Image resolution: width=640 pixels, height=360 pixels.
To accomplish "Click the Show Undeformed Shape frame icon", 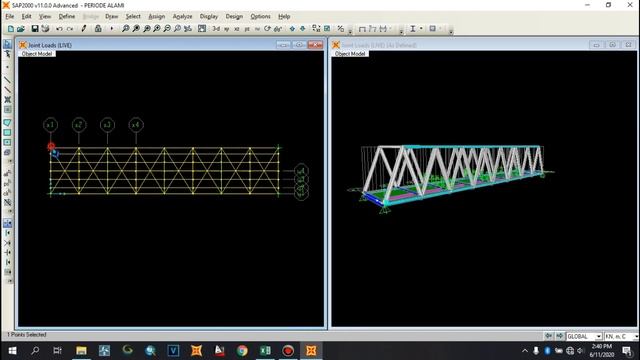I will [x=362, y=29].
